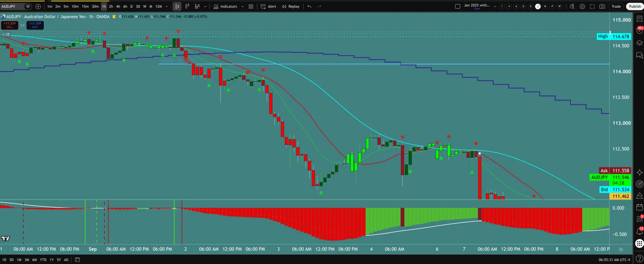Expand the manage layouts dropdown arrow

click(495, 6)
